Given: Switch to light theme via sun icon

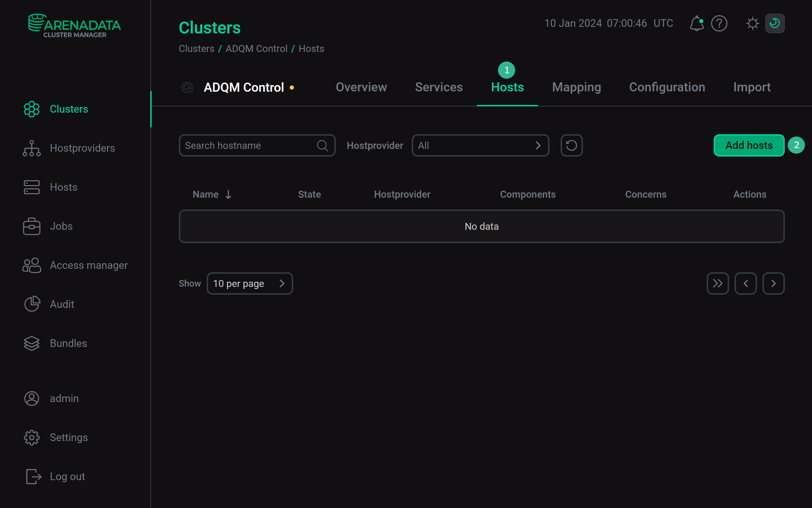Looking at the screenshot, I should tap(752, 23).
